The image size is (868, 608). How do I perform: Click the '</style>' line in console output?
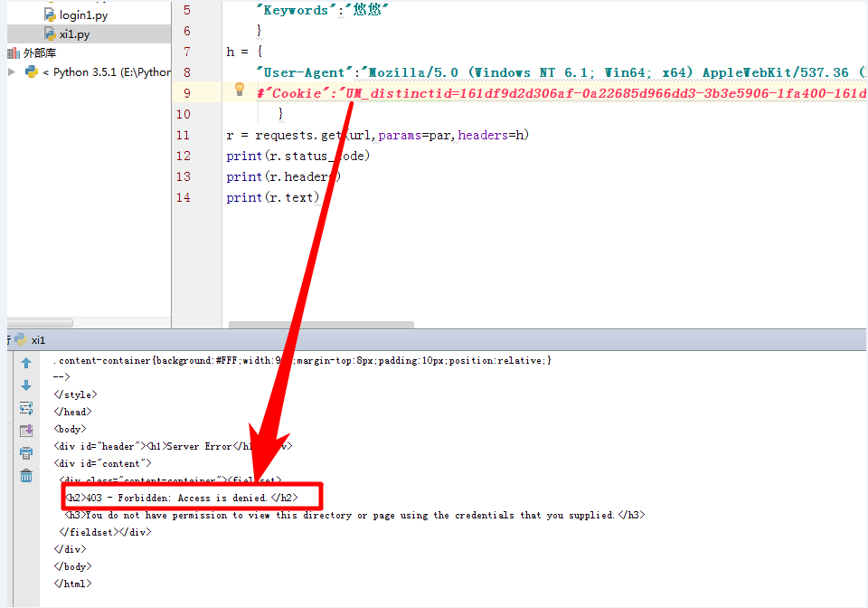pyautogui.click(x=75, y=394)
